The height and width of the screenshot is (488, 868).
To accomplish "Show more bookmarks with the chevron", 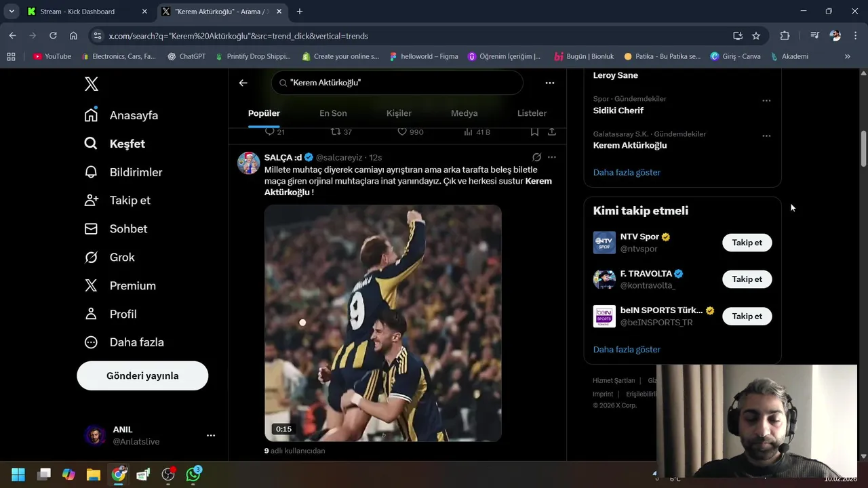I will point(847,56).
